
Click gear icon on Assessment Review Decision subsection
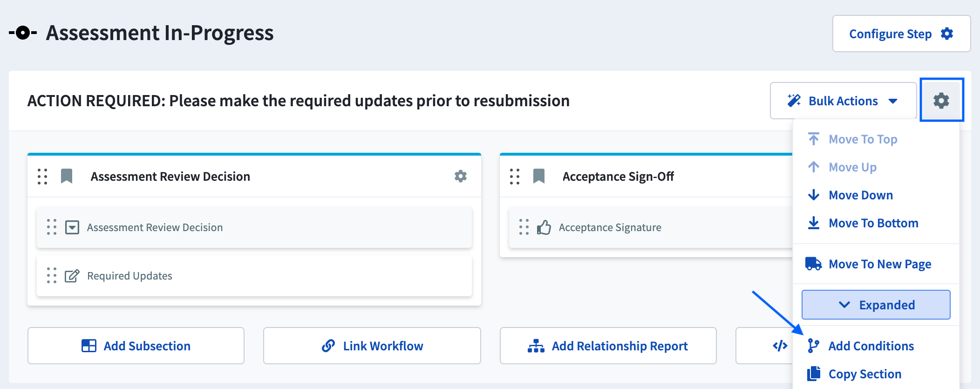(461, 176)
